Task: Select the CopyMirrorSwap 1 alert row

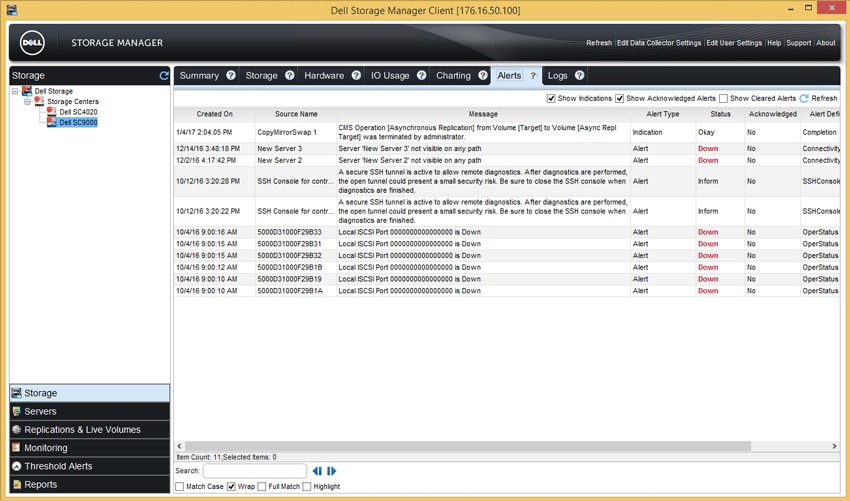Action: (x=507, y=132)
